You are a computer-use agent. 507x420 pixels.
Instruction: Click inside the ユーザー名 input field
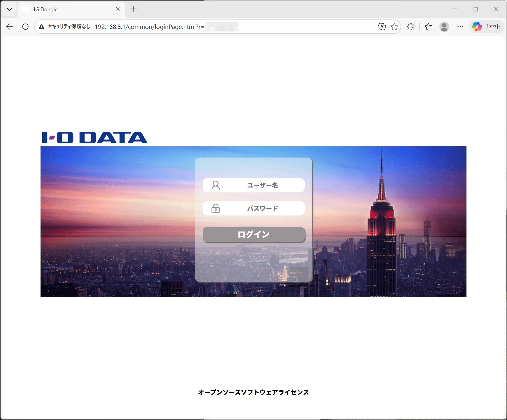(263, 185)
